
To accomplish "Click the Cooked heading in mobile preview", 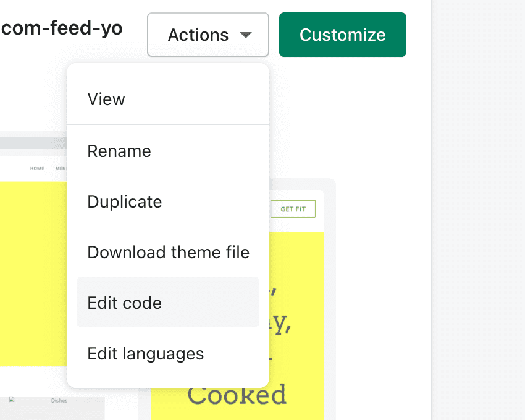I will (x=237, y=395).
